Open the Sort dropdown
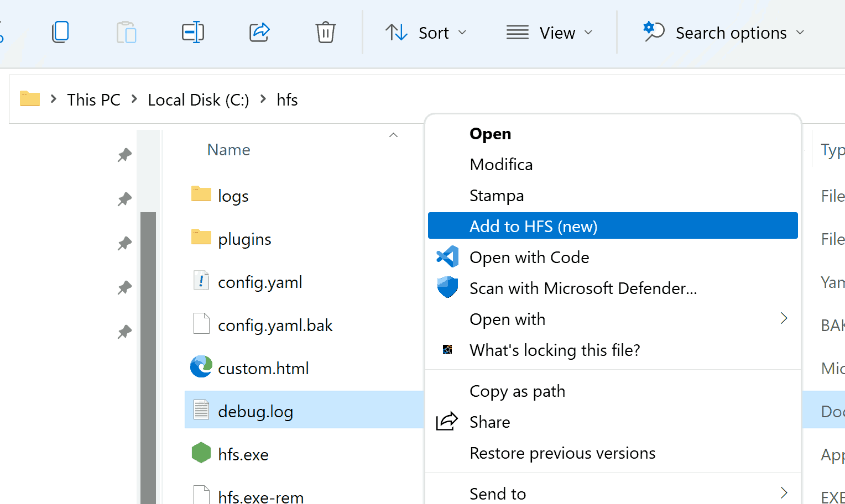The image size is (845, 504). (426, 33)
